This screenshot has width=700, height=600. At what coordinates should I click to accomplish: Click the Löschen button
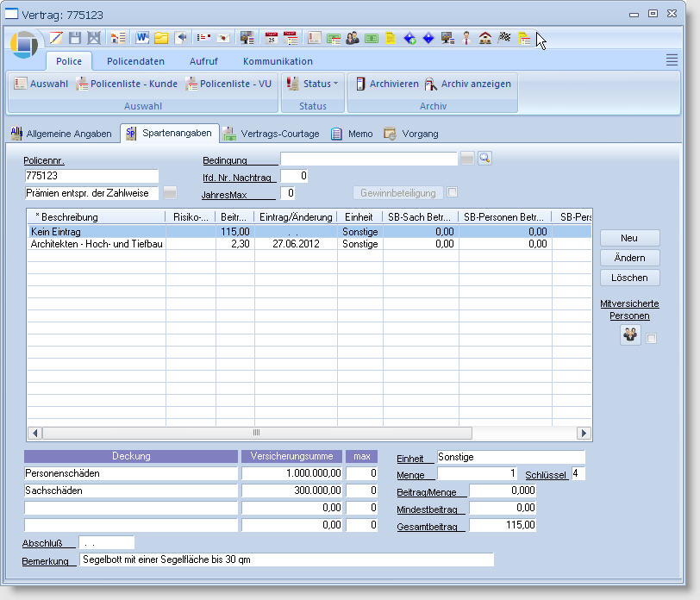(629, 278)
